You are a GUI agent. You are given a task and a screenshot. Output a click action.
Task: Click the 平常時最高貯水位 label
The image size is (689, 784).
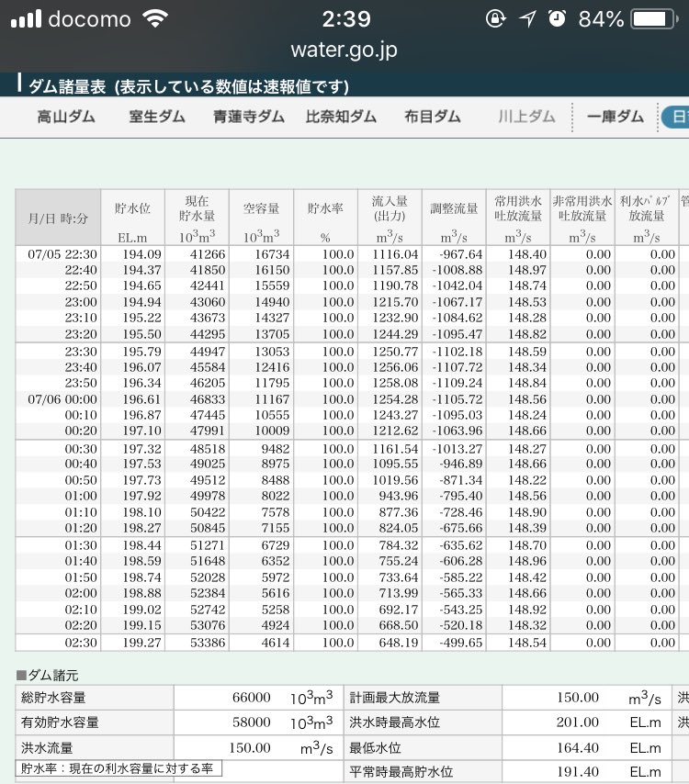point(401,771)
